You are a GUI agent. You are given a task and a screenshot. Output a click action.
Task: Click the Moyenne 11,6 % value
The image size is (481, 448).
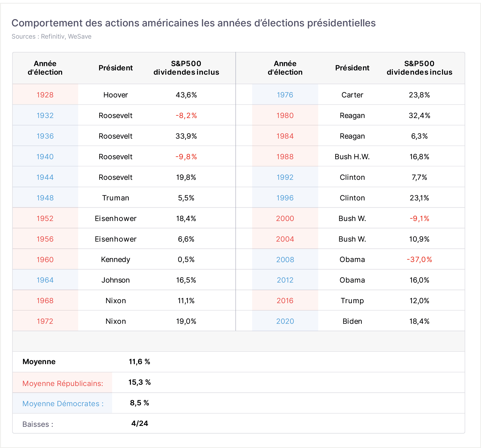[139, 362]
